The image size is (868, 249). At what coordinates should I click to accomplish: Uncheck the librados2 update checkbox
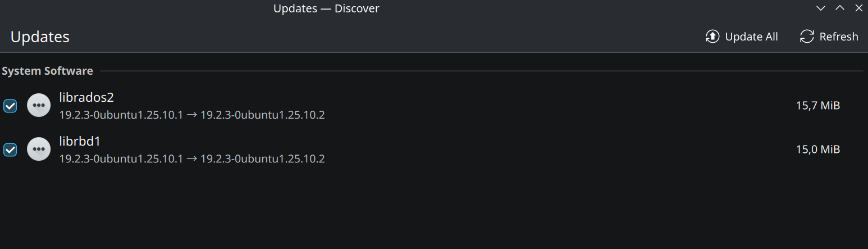(10, 106)
